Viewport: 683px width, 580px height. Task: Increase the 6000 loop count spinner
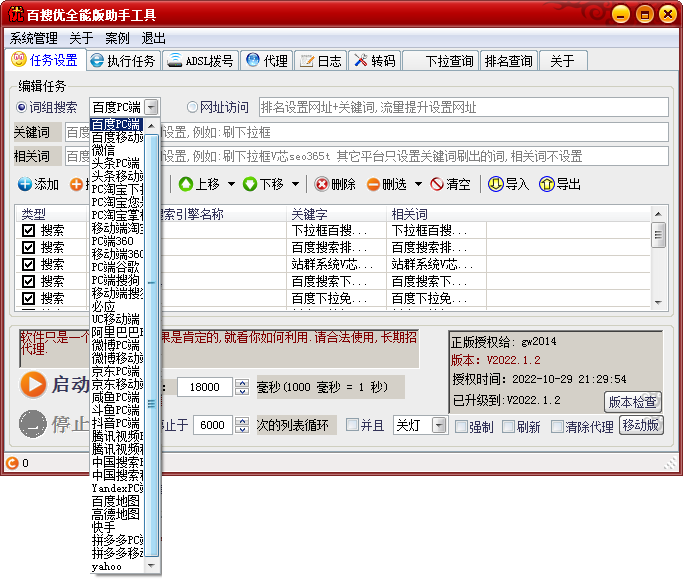(242, 421)
